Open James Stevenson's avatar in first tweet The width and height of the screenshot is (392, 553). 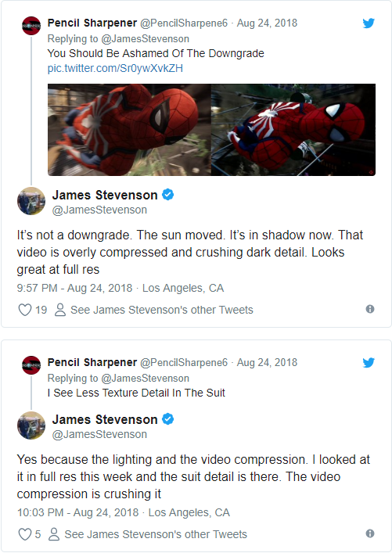pos(31,201)
